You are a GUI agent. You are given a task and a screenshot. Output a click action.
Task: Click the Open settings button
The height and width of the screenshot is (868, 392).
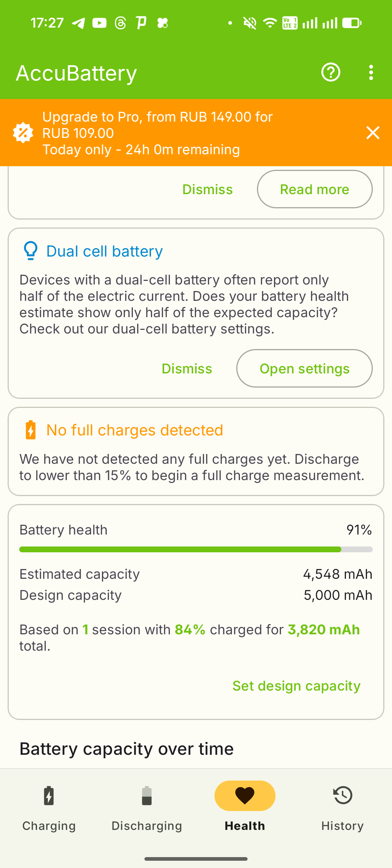click(304, 369)
